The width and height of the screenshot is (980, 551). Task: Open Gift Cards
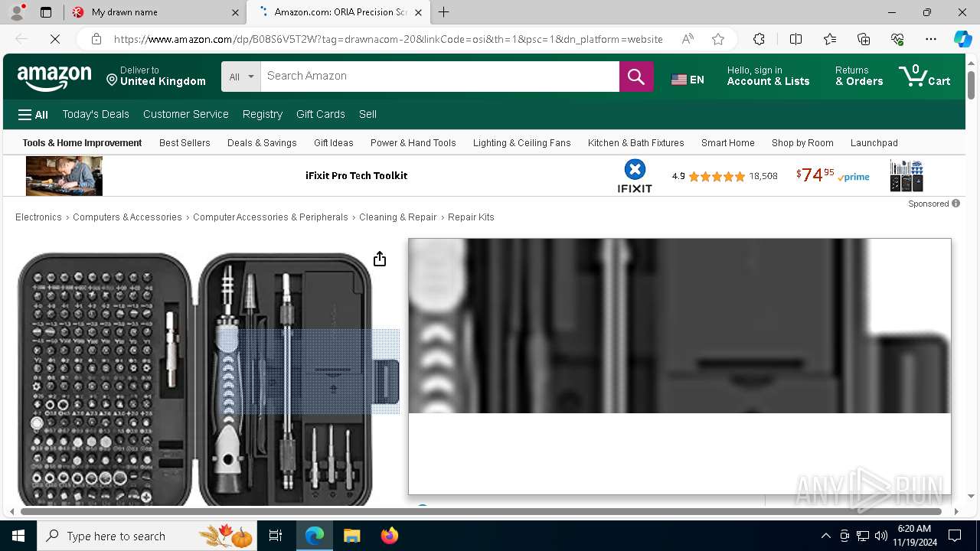point(321,114)
